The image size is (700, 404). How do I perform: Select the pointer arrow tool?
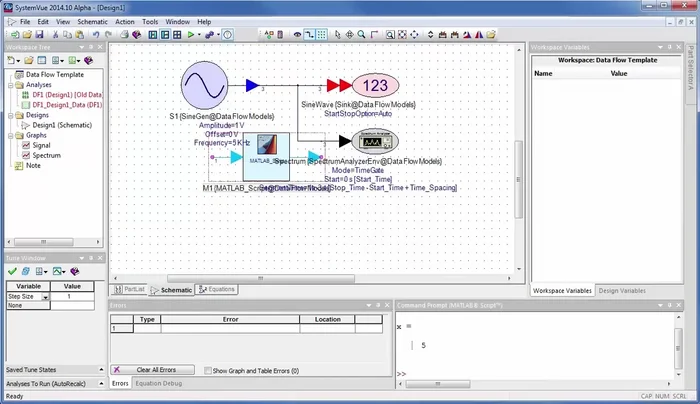tap(338, 35)
